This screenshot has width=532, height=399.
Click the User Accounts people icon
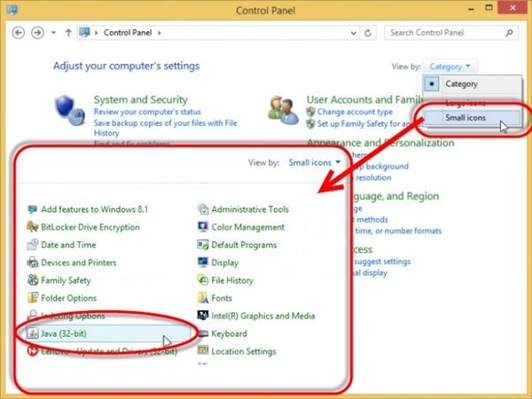click(x=283, y=110)
